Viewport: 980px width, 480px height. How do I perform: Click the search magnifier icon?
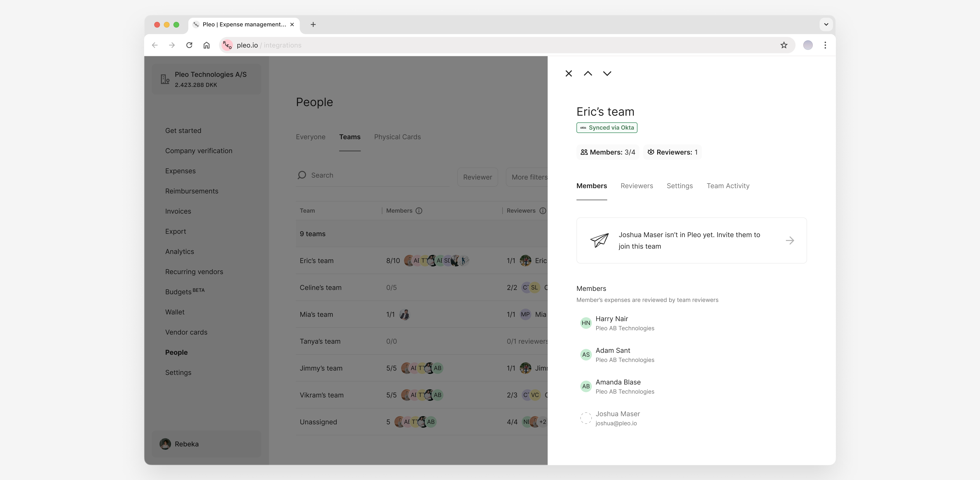point(302,175)
